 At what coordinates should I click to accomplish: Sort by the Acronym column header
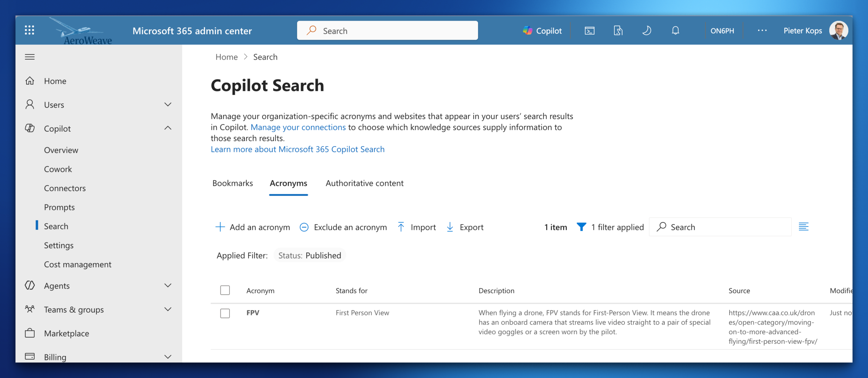tap(260, 291)
